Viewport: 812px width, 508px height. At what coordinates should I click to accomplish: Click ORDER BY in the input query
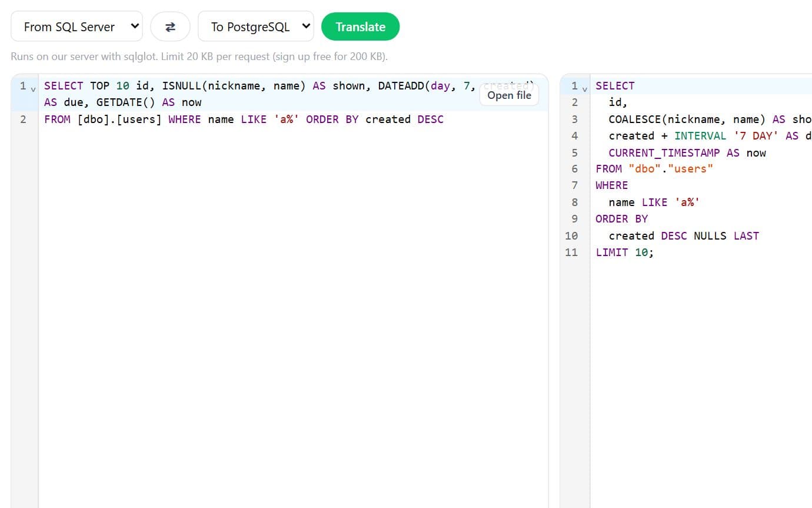332,119
